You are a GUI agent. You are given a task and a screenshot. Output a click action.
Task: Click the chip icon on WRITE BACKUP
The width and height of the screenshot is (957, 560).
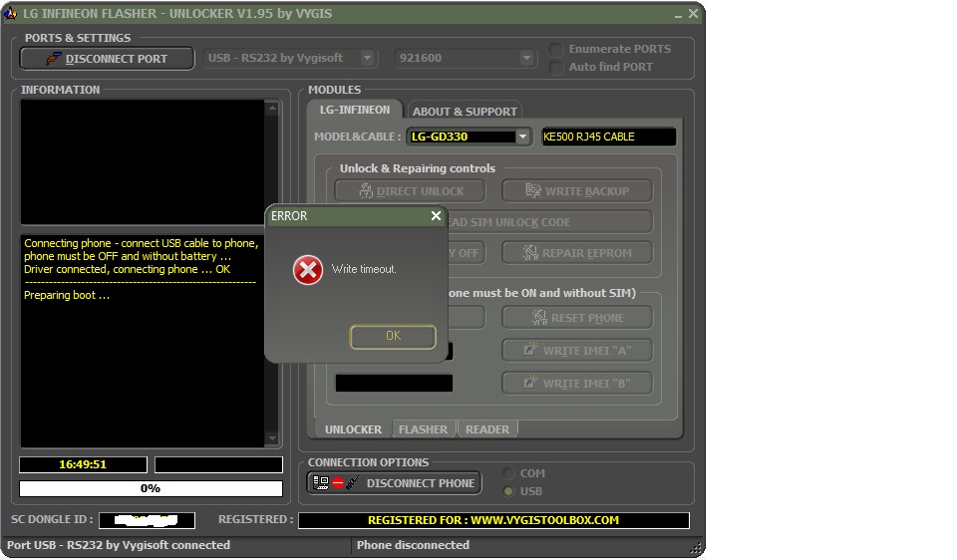tap(532, 191)
